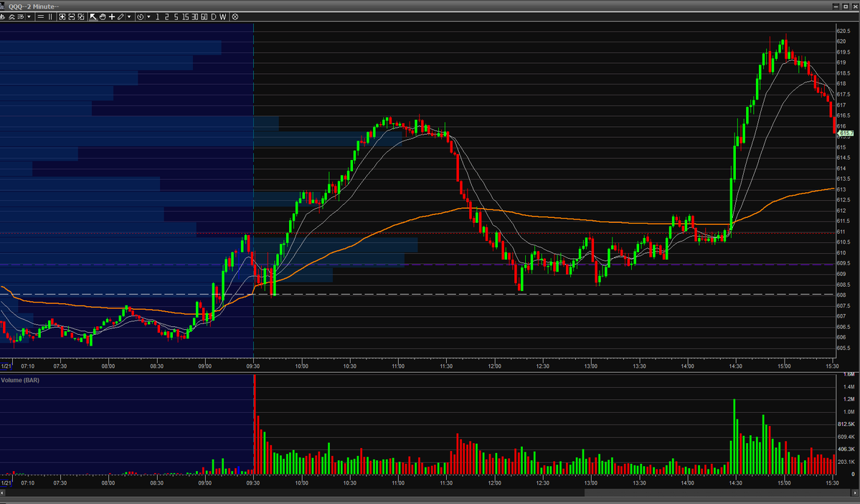Select the horizontal lines layout icon

[x=41, y=17]
